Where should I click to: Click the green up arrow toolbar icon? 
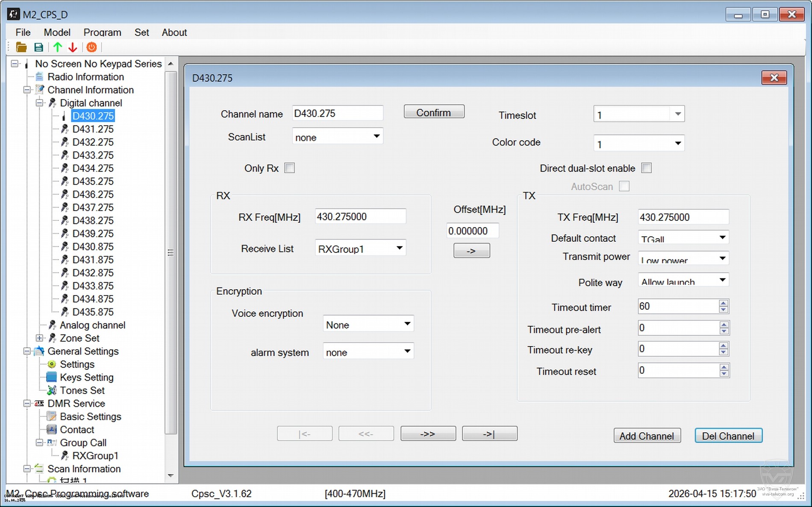(58, 47)
